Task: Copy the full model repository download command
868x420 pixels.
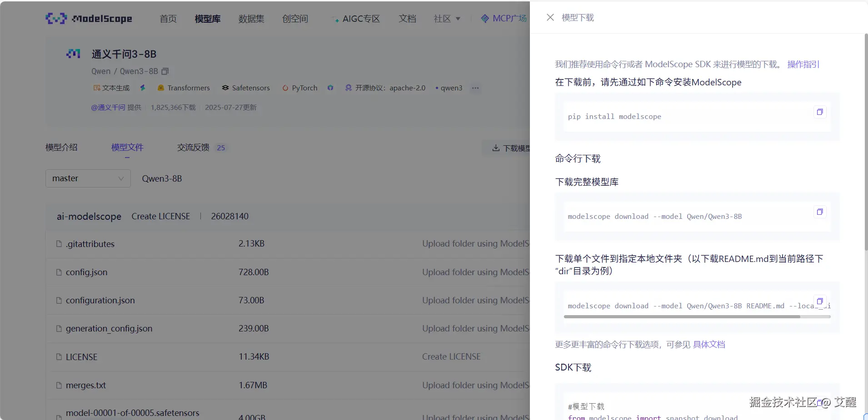Action: 819,212
